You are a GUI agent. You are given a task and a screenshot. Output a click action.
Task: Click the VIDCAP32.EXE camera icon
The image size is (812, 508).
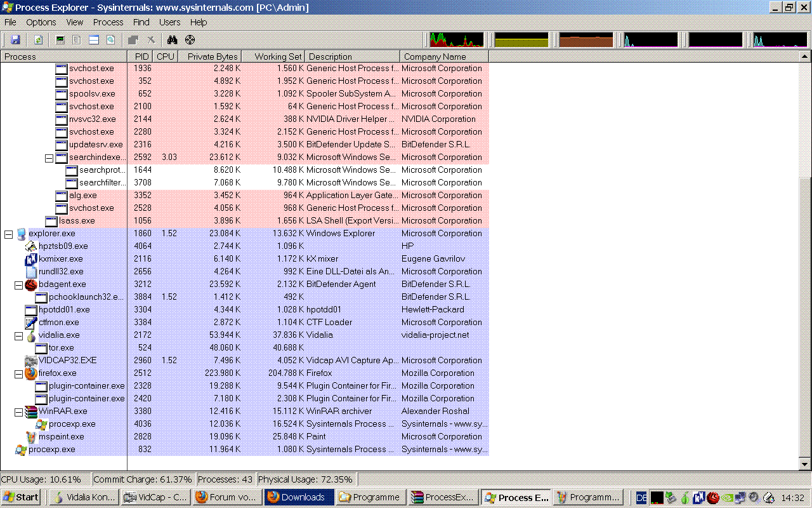coord(31,361)
